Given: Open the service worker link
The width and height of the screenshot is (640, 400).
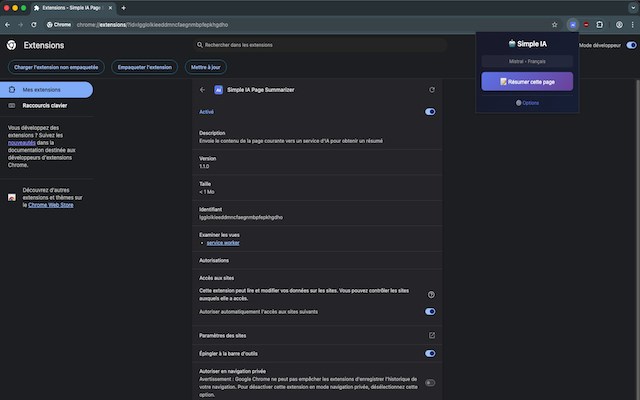Looking at the screenshot, I should 223,243.
